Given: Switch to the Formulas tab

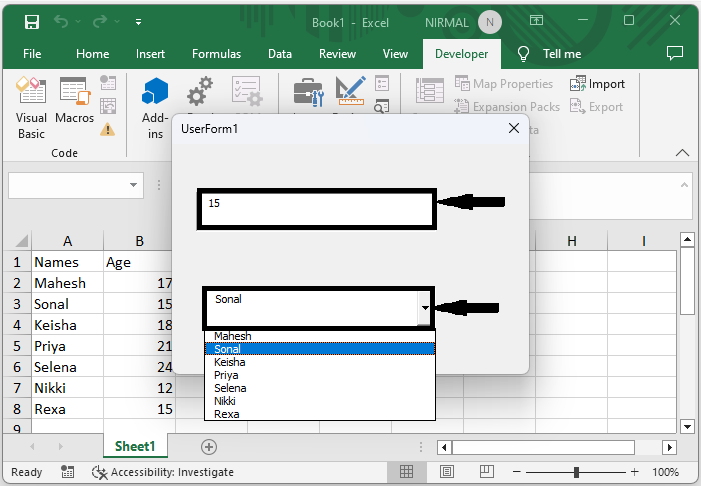Looking at the screenshot, I should coord(216,54).
